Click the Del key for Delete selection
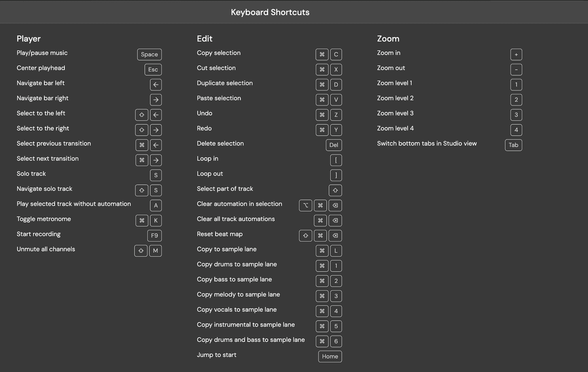This screenshot has height=372, width=588. [334, 145]
